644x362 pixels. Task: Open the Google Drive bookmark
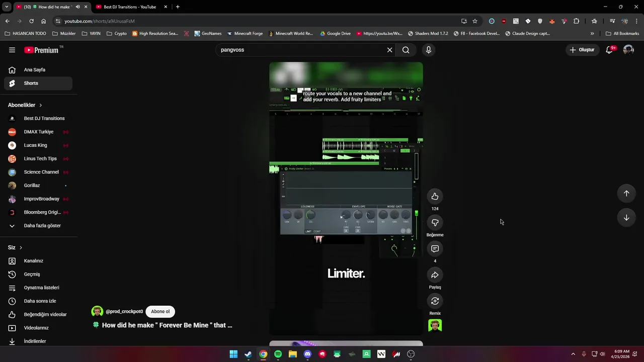[x=335, y=34]
